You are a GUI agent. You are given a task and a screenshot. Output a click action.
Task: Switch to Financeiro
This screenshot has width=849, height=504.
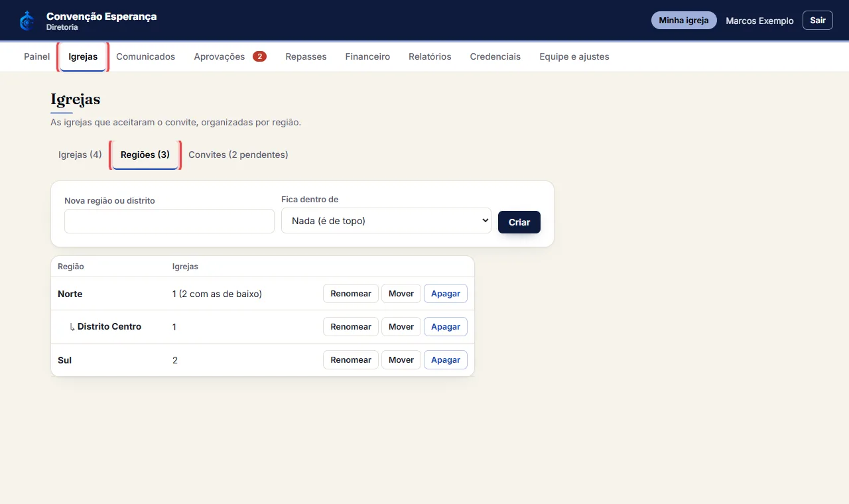click(x=367, y=56)
